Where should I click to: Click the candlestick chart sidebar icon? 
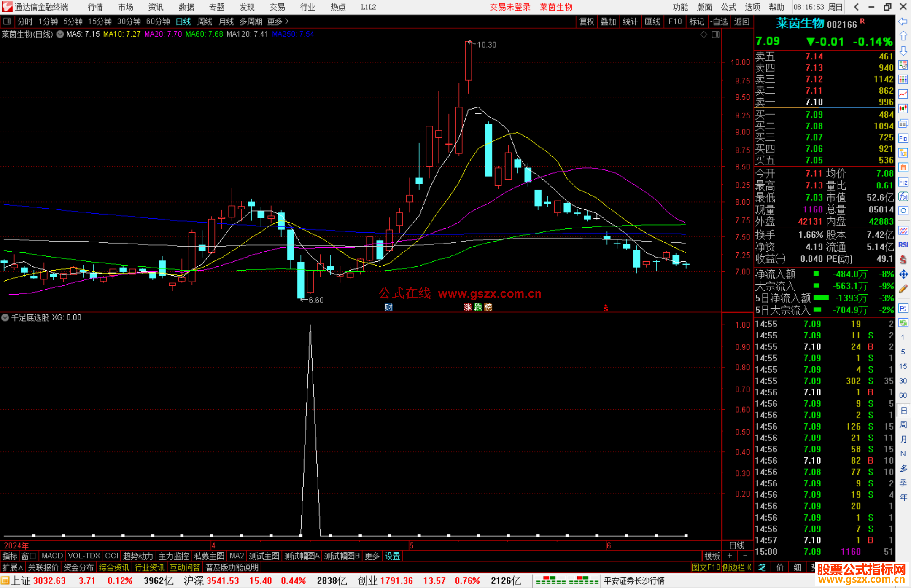click(903, 109)
